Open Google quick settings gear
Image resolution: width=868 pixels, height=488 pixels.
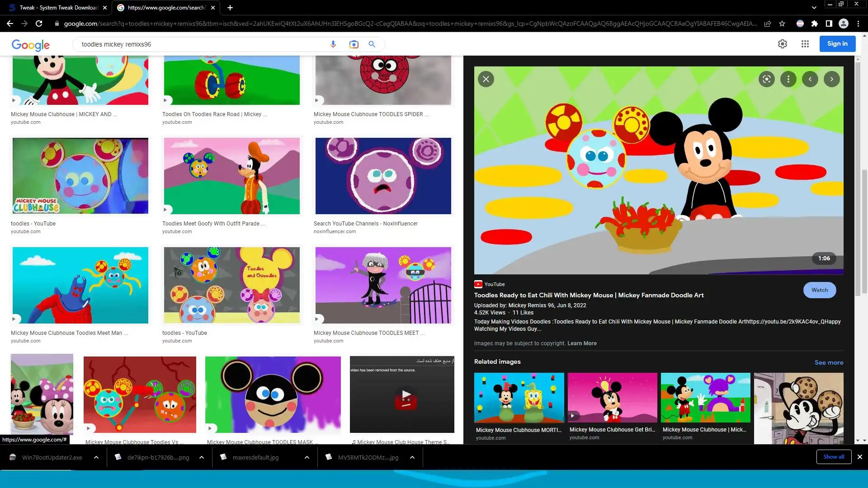click(x=782, y=44)
